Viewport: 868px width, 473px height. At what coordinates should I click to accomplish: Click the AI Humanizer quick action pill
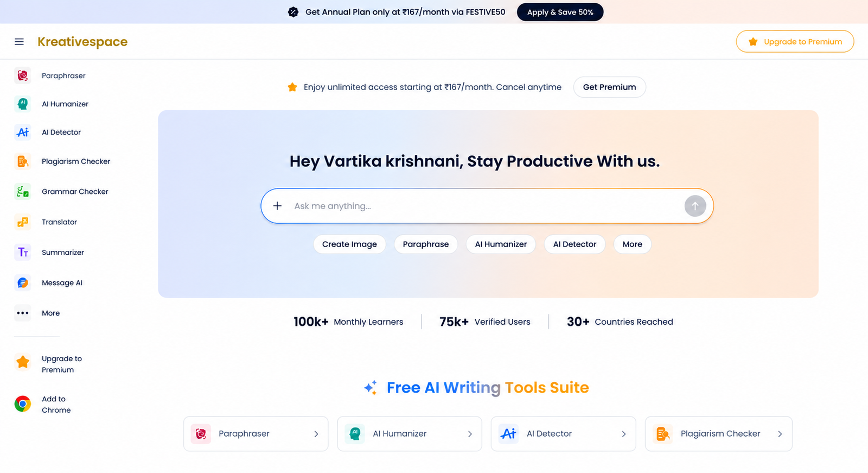pyautogui.click(x=501, y=244)
